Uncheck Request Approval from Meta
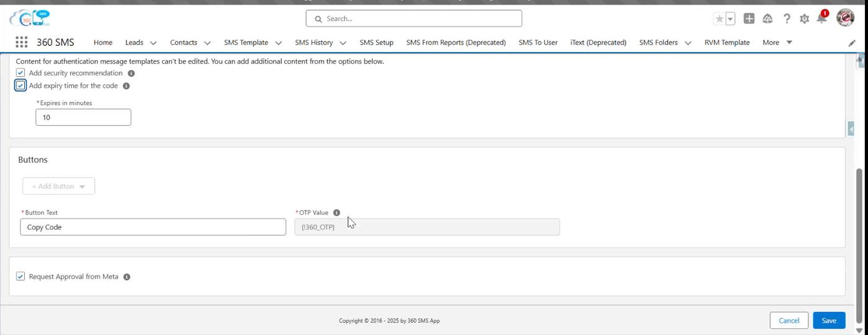868x335 pixels. tap(20, 276)
